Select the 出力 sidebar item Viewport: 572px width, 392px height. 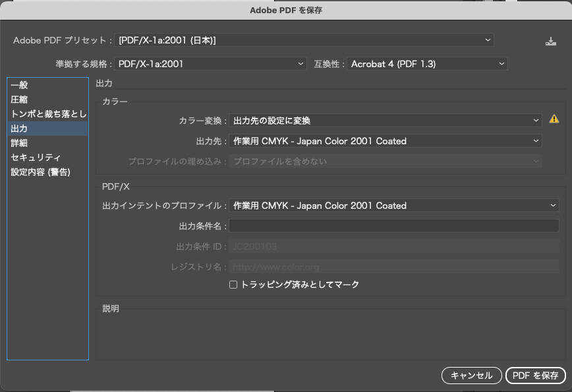[20, 128]
